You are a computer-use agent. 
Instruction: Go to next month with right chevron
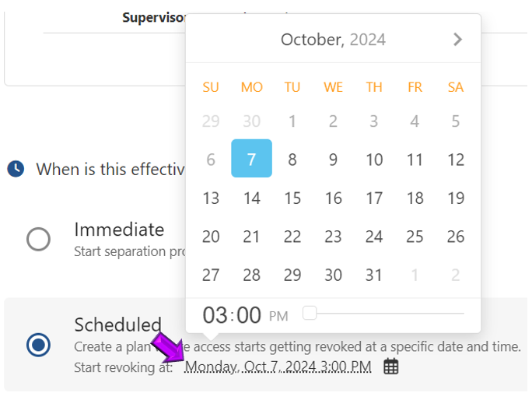click(457, 40)
